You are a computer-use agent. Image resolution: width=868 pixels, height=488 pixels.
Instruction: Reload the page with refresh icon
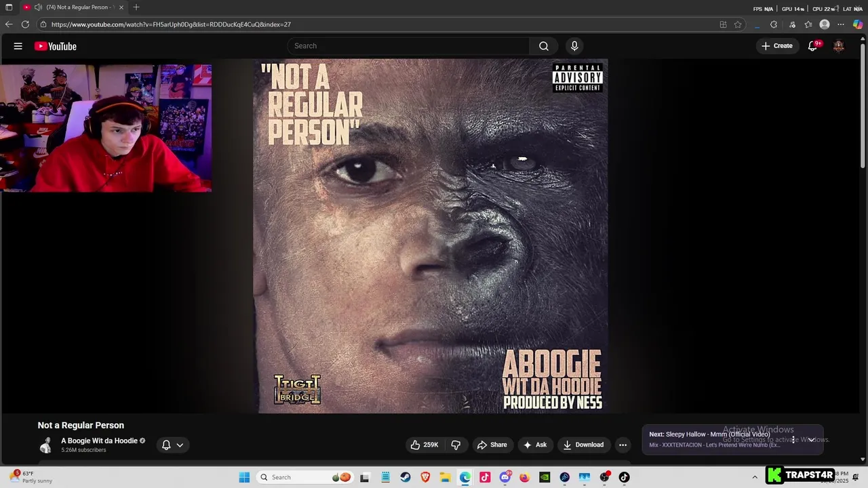25,24
